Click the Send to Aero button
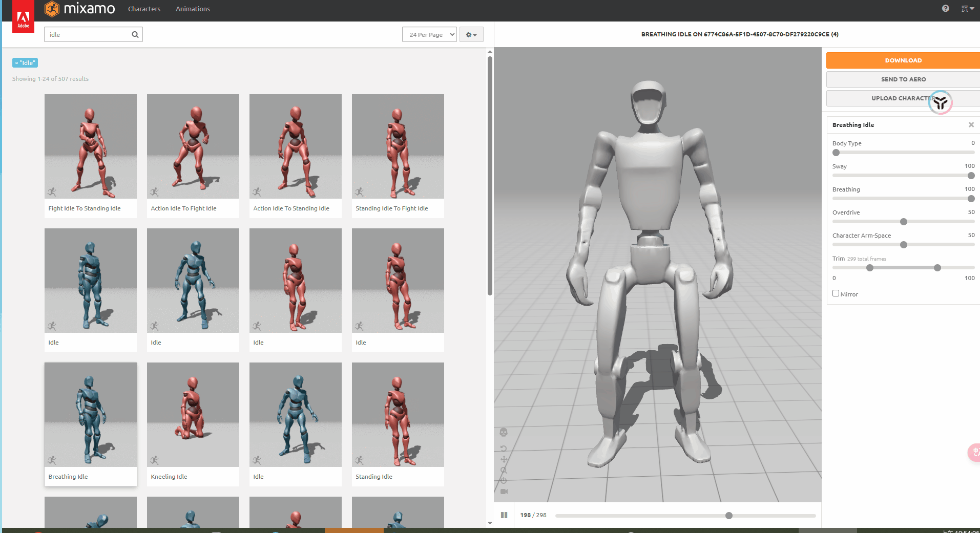980x533 pixels. pyautogui.click(x=903, y=79)
